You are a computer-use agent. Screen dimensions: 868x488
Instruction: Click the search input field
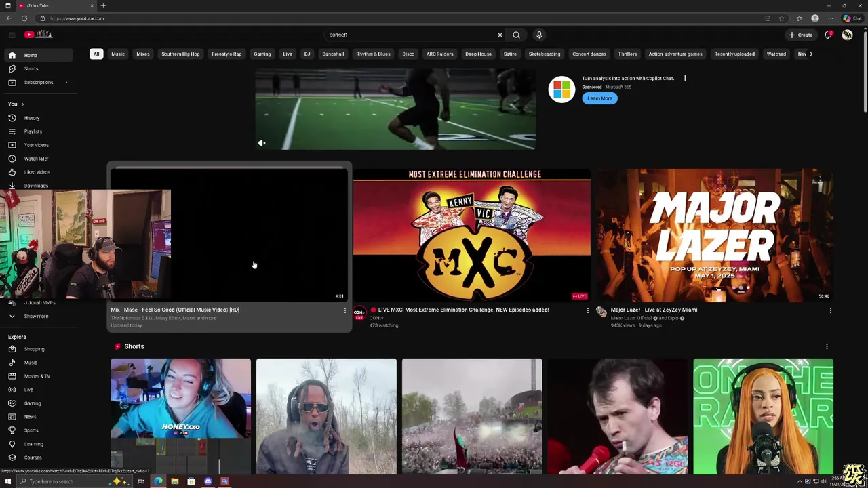[x=410, y=35]
